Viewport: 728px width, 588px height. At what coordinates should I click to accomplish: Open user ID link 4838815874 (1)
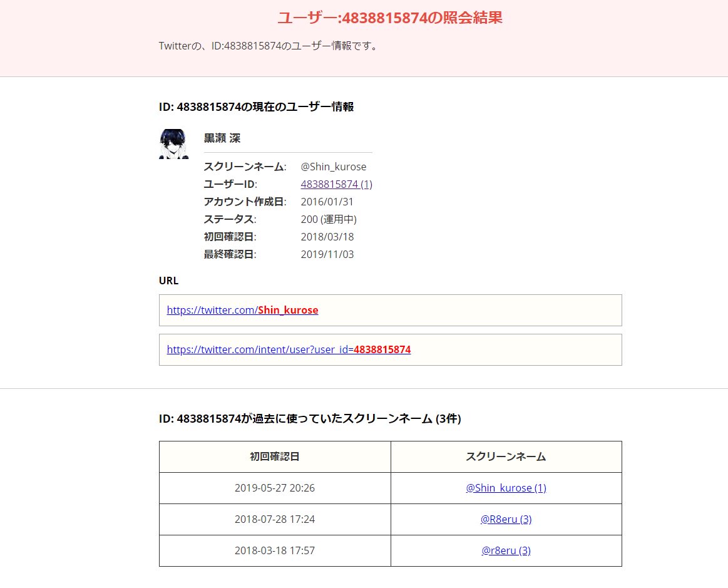(336, 184)
